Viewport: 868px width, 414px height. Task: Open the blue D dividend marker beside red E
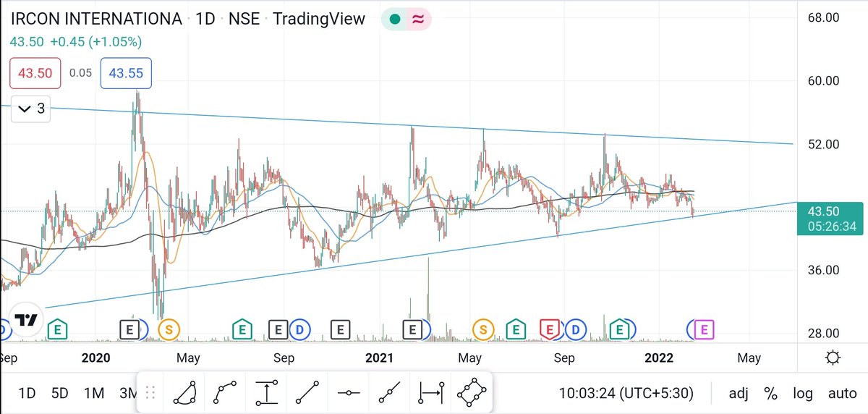576,329
